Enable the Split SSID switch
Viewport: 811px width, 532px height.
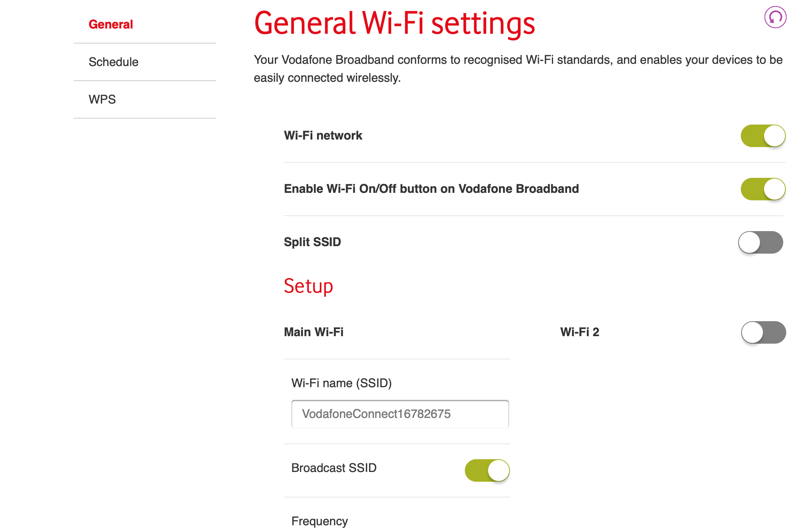click(x=760, y=242)
